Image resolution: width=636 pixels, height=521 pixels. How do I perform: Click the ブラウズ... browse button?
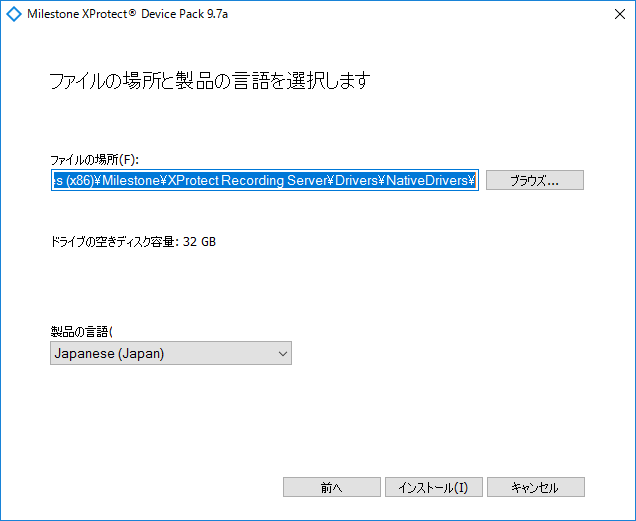pos(535,180)
